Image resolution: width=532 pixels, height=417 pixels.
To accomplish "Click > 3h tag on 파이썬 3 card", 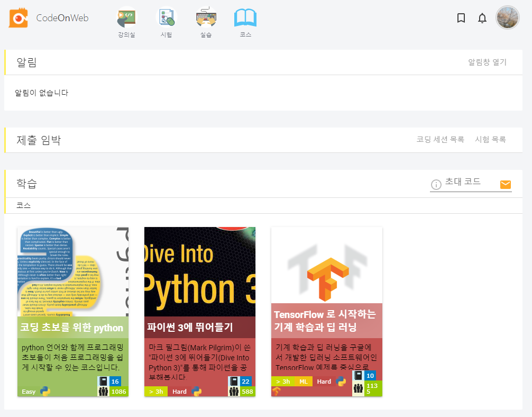I will 156,392.
